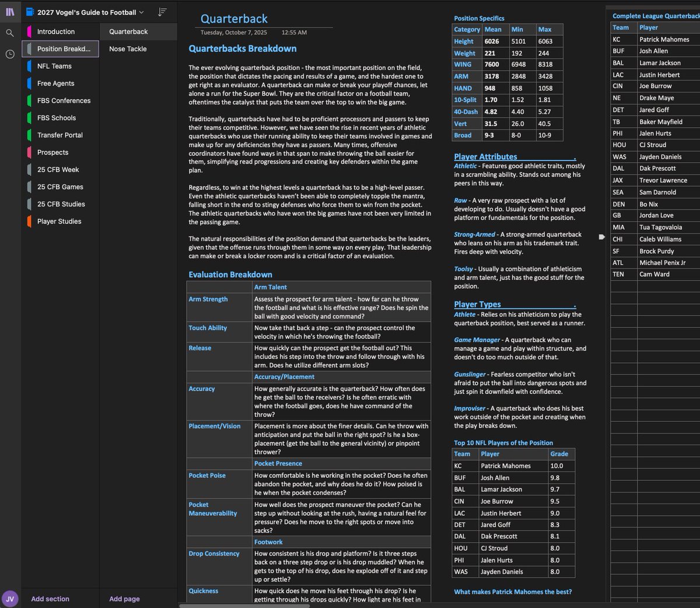The image size is (700, 608).
Task: Open the Transfer Portal section
Action: [60, 135]
